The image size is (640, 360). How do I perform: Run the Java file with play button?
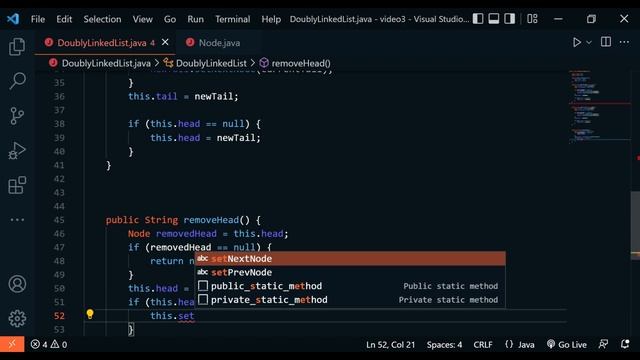point(577,42)
